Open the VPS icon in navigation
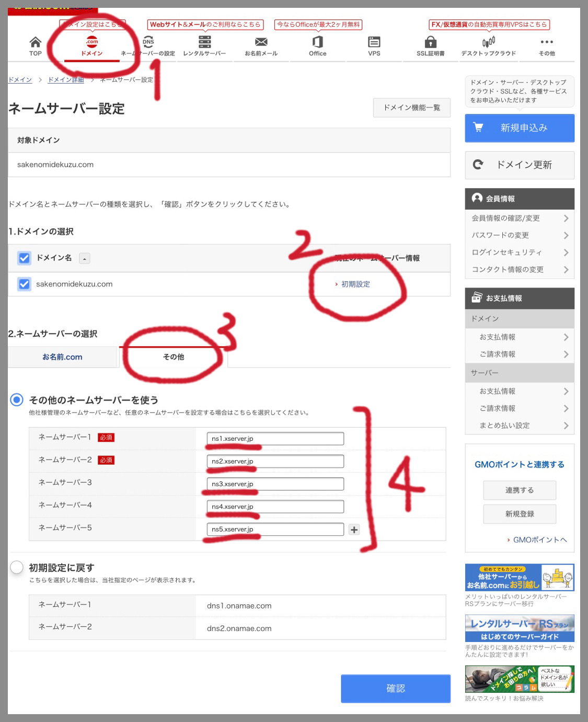Screen dimensions: 588x722 click(374, 42)
